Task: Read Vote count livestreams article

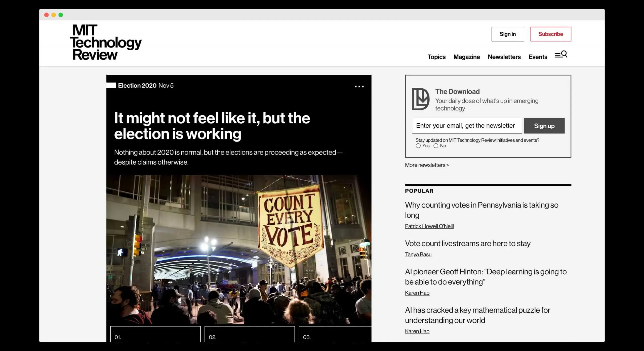Action: [x=467, y=243]
